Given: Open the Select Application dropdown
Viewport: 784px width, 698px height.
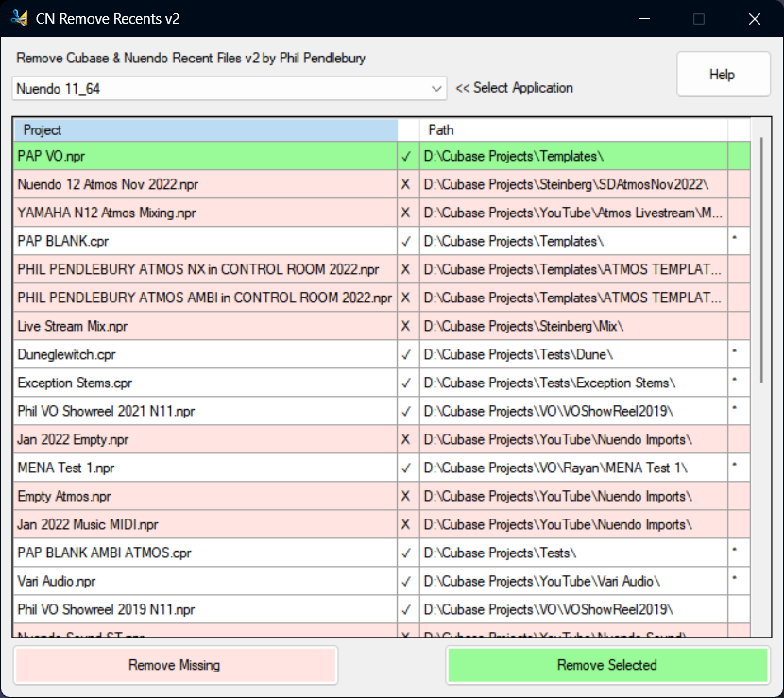Looking at the screenshot, I should (229, 89).
